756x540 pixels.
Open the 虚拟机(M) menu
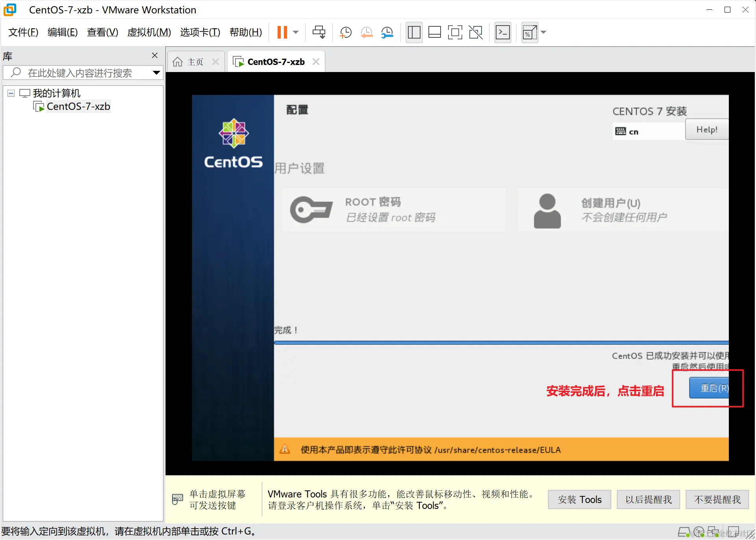tap(149, 32)
